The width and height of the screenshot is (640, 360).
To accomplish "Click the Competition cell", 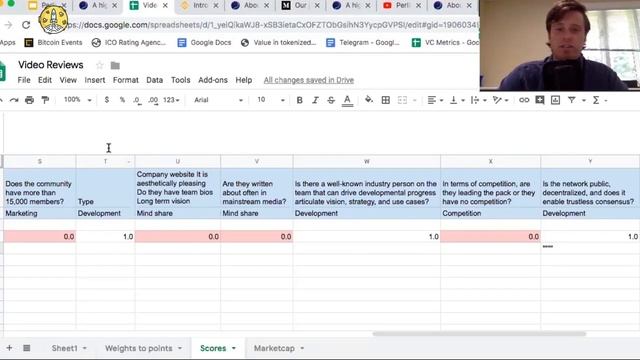I will click(x=491, y=213).
